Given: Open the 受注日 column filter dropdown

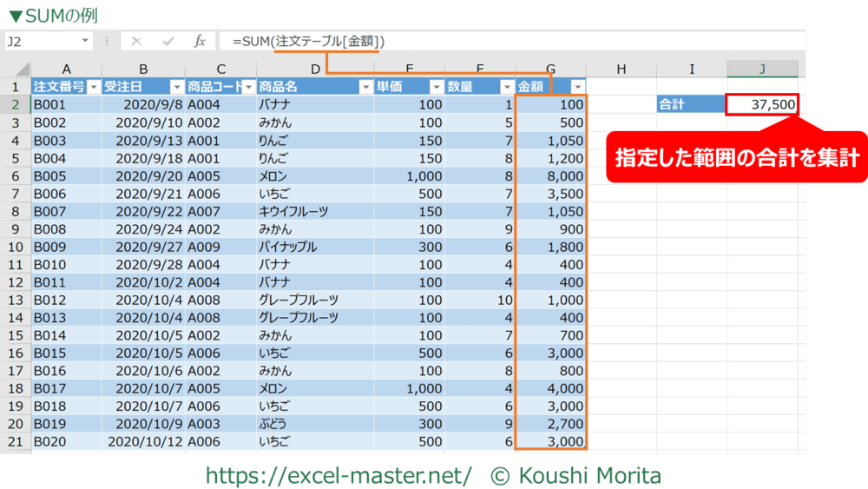Looking at the screenshot, I should pyautogui.click(x=176, y=87).
